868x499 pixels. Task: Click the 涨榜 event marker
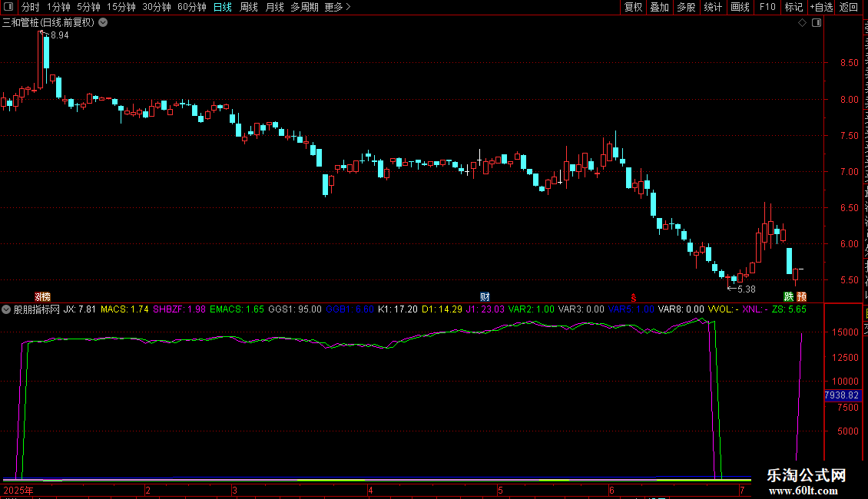[42, 296]
